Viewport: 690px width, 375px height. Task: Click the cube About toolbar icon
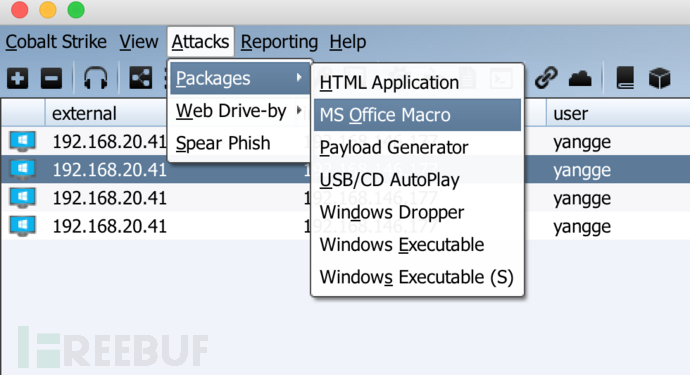point(659,78)
